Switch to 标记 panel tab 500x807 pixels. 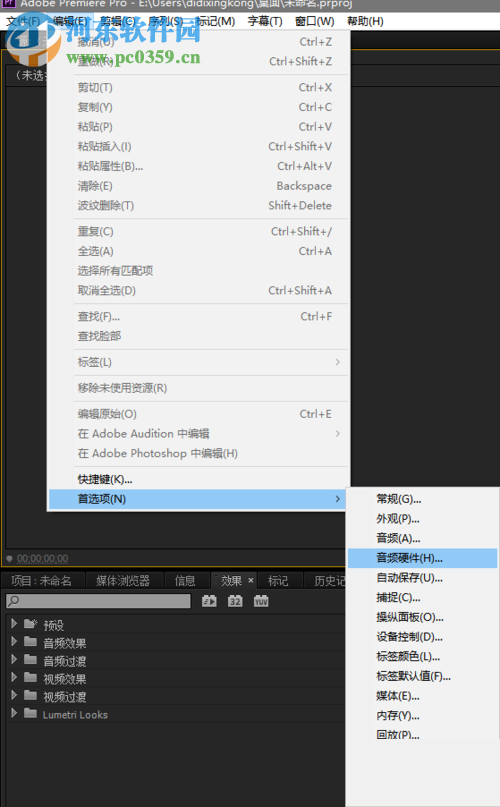pos(278,581)
